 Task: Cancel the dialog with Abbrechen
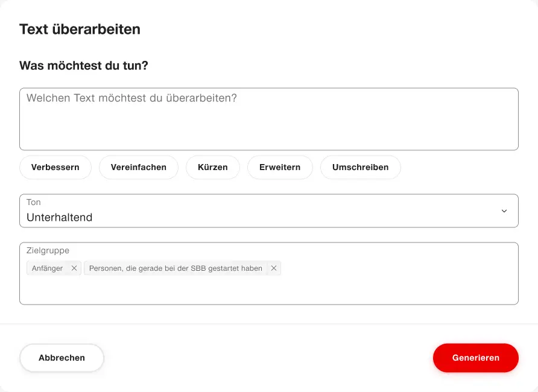tap(62, 358)
